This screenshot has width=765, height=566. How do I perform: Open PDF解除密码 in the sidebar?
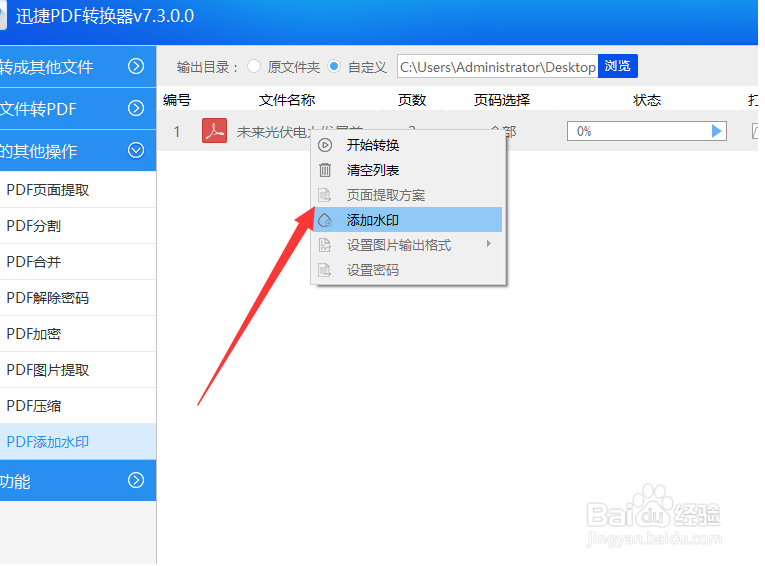point(78,298)
